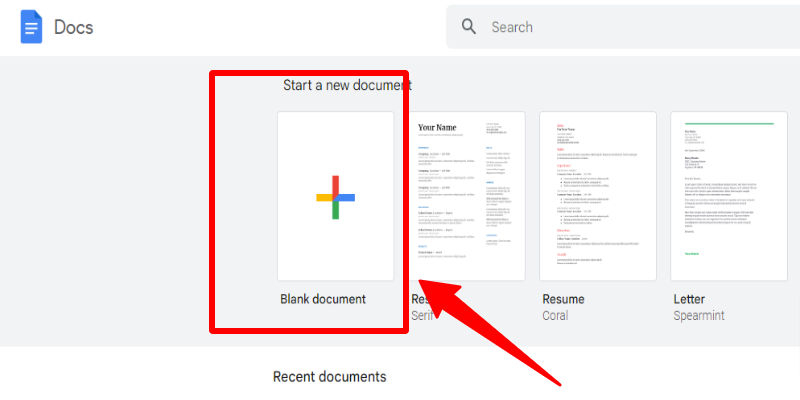Focus the Search input field
Viewport: 800px width, 400px height.
coord(623,27)
